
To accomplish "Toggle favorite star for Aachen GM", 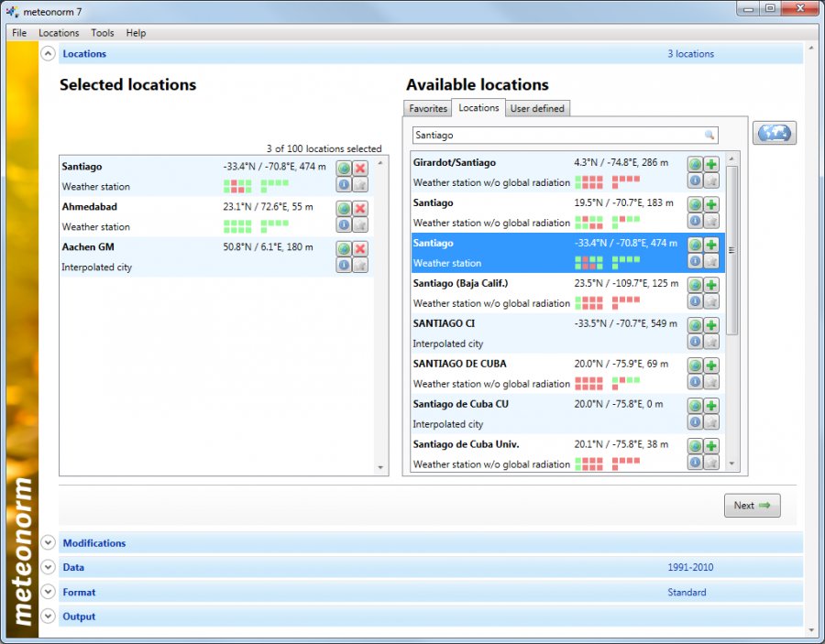I will [x=360, y=265].
